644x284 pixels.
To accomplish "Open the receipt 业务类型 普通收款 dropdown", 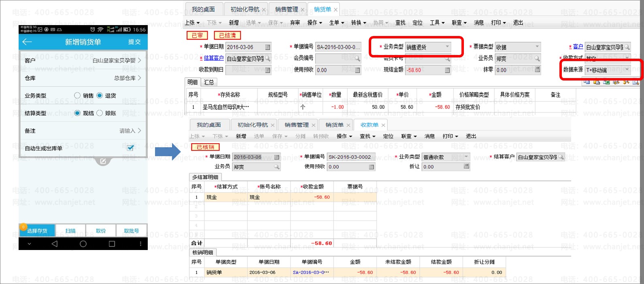I will 466,157.
